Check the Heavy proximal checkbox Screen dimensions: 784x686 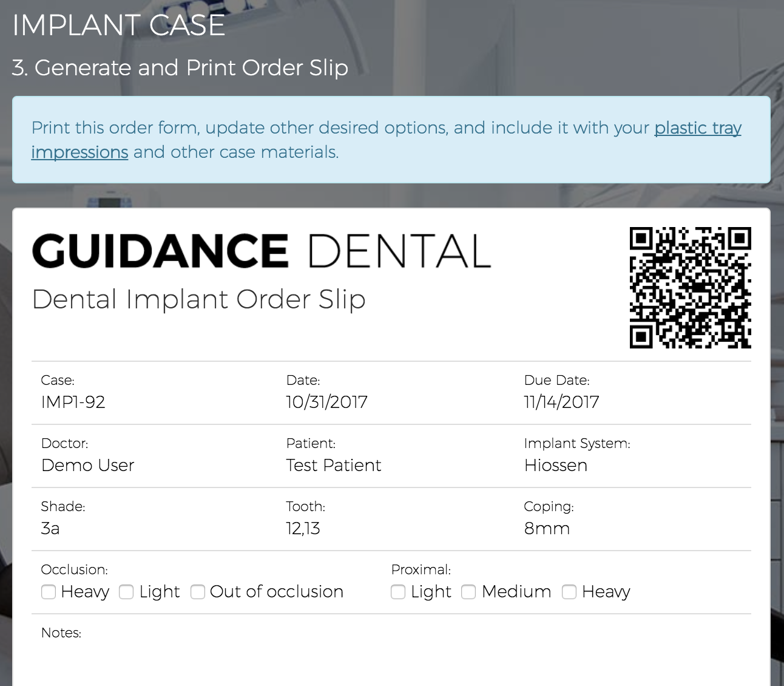[569, 592]
